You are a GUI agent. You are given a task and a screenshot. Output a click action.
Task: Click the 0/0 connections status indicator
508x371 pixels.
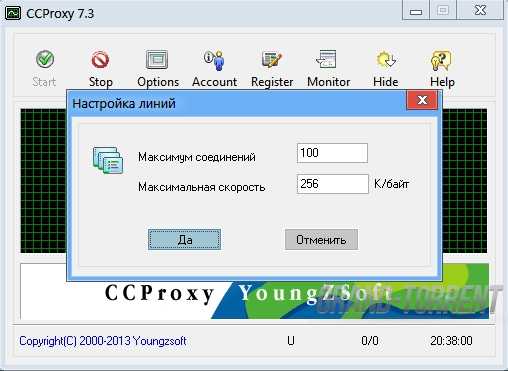[x=370, y=341]
